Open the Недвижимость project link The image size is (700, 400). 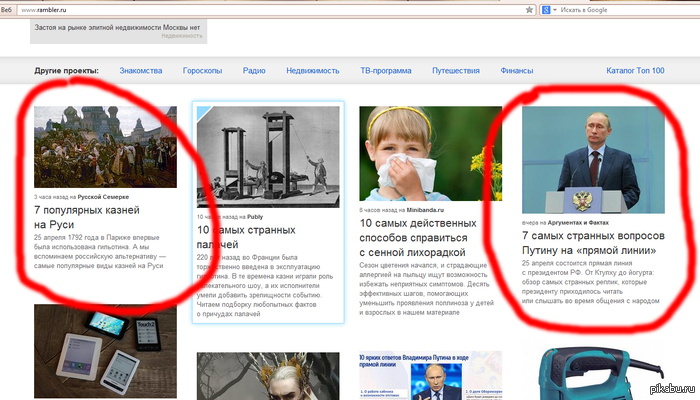[x=312, y=71]
